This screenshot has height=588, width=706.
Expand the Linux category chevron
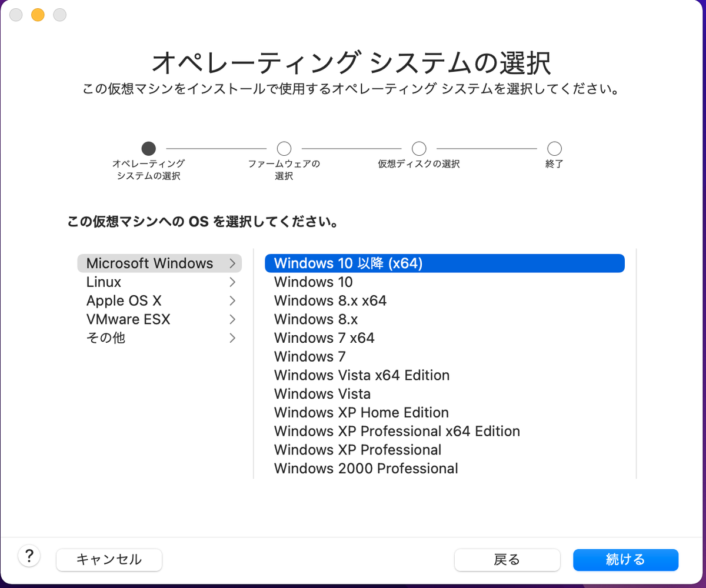pyautogui.click(x=233, y=282)
